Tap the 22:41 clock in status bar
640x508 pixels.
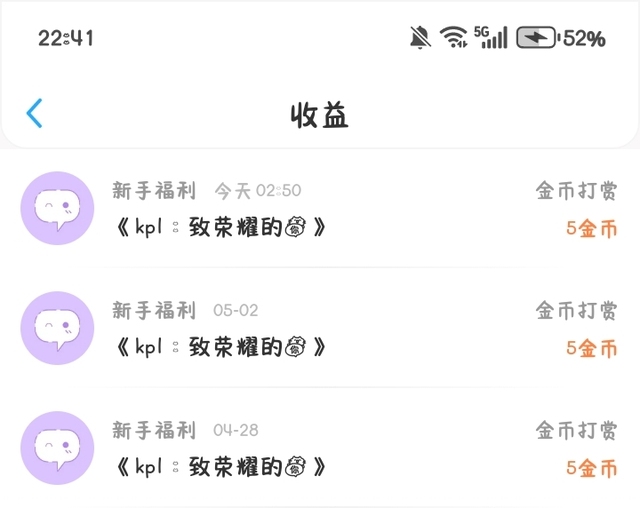pos(66,38)
